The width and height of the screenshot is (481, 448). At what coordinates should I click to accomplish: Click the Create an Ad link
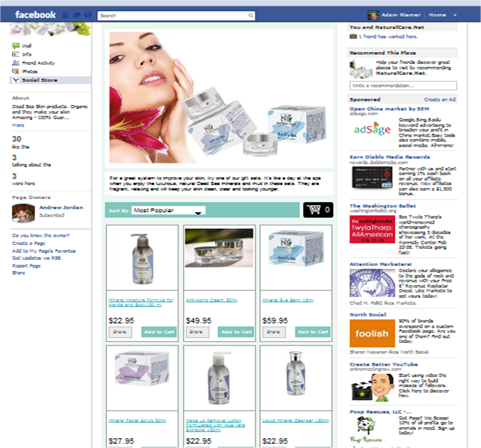440,100
